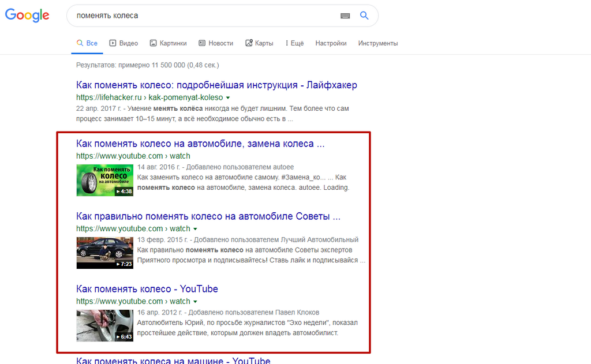
Task: Click the youtube.com URL under the autoee result
Action: click(133, 156)
